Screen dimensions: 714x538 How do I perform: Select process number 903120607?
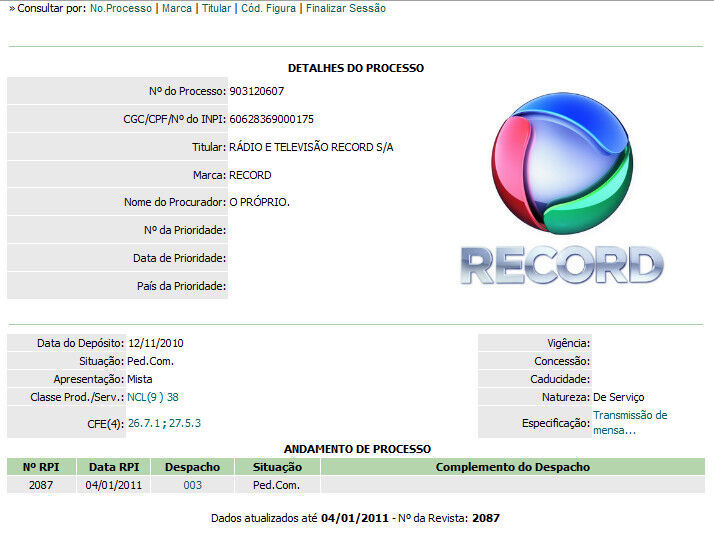click(x=256, y=91)
